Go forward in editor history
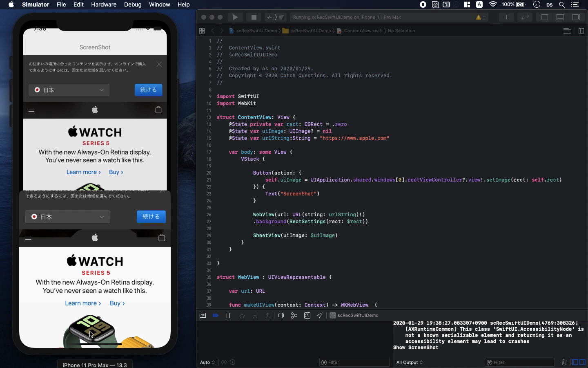This screenshot has width=588, height=368. pyautogui.click(x=222, y=31)
